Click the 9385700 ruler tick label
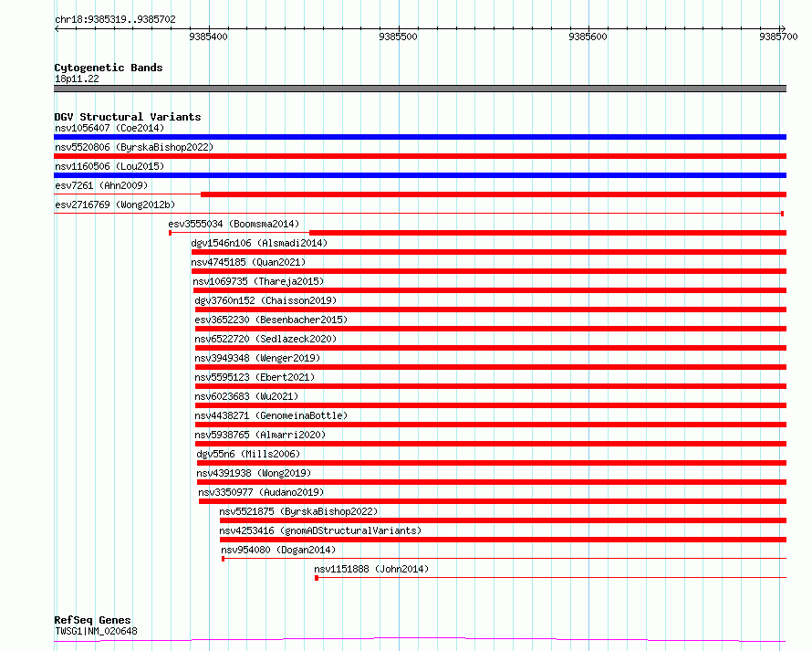Viewport: 812px width, 651px height. [x=778, y=37]
